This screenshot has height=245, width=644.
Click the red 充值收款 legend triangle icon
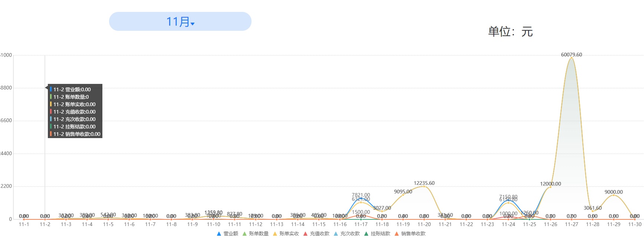305,234
